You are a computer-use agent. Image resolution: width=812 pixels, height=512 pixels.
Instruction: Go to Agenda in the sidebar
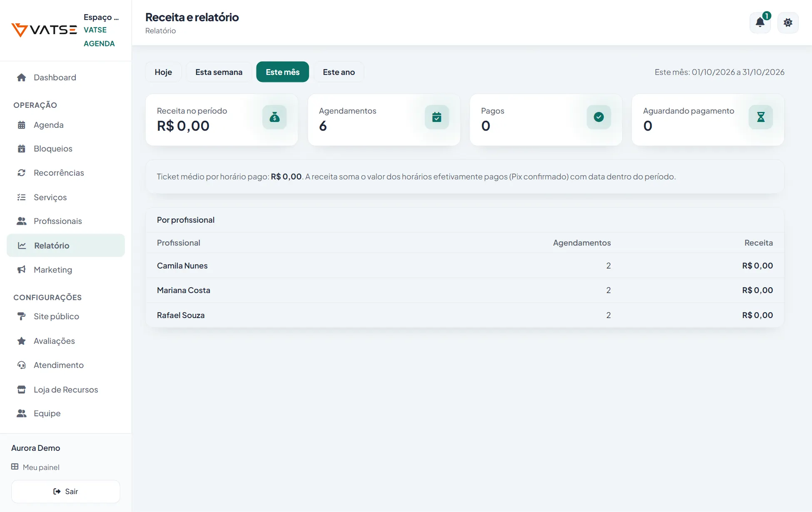click(66, 125)
